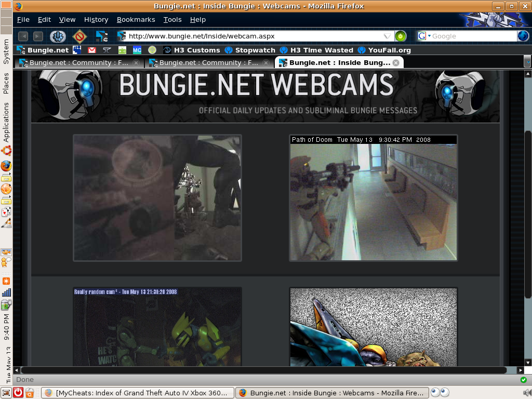Expand the URL history dropdown arrow
Viewport: 532px width, 399px height.
388,36
